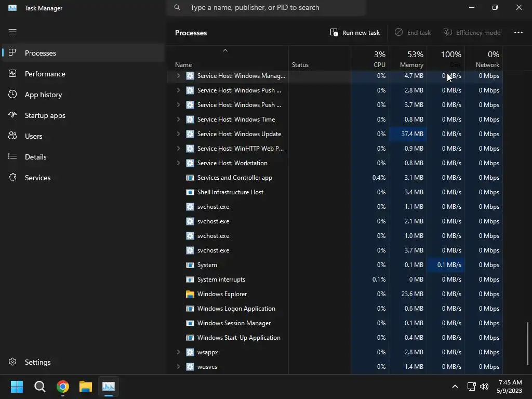Click the 0.1 MB/s disk cell for System

(446, 264)
